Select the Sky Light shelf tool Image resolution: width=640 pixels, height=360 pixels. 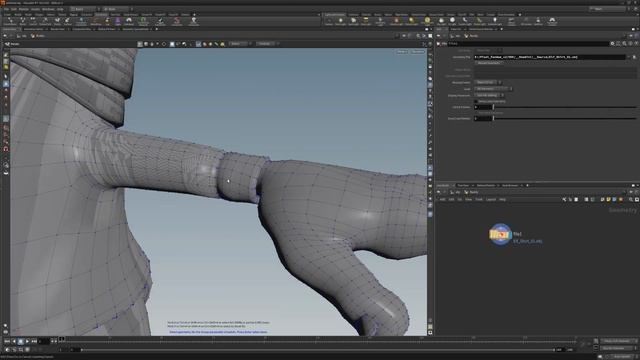coord(441,21)
